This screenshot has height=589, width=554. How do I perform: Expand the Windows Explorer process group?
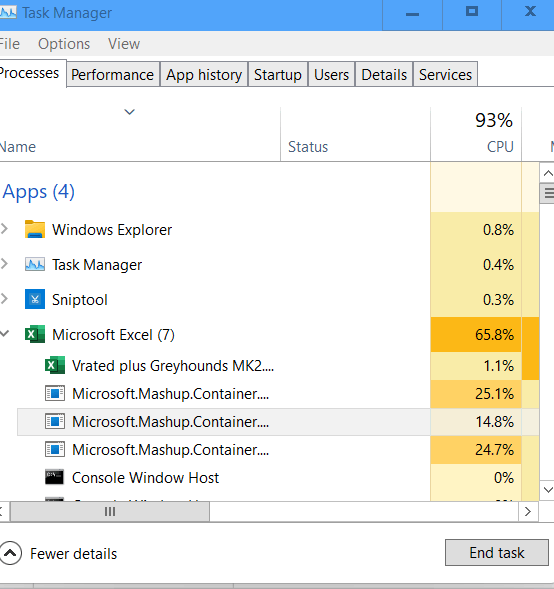(x=5, y=229)
